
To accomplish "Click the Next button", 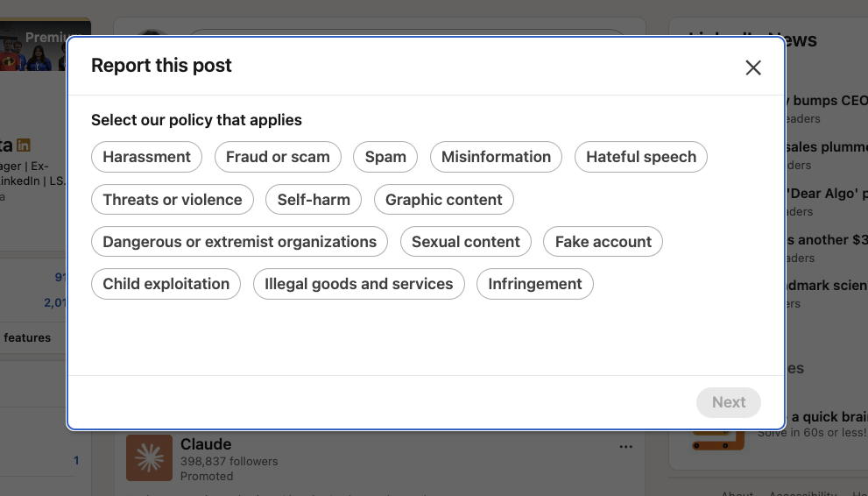I will (x=728, y=402).
